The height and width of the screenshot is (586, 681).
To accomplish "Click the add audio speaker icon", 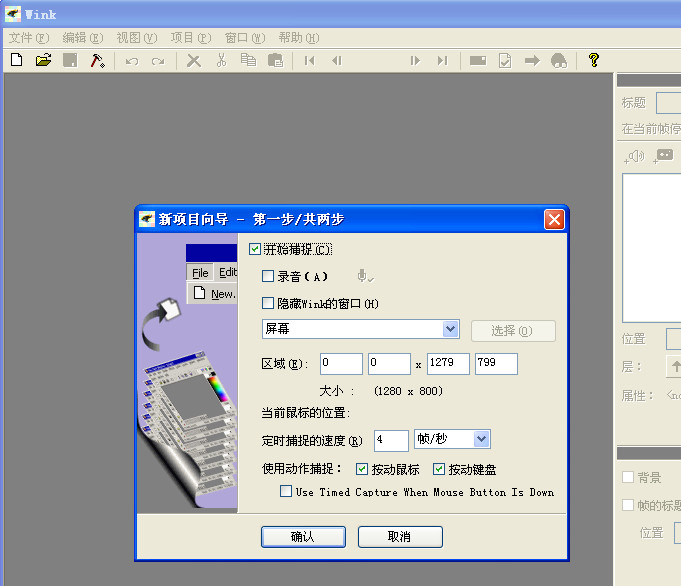I will click(x=634, y=157).
